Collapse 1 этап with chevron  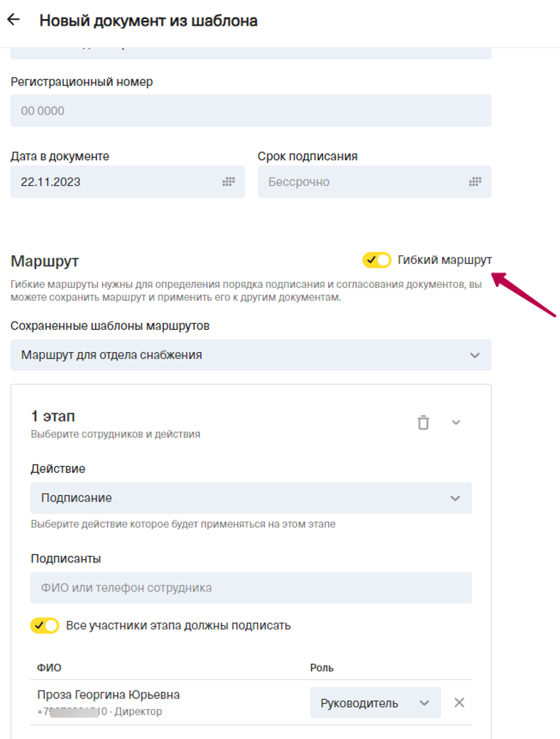point(456,423)
